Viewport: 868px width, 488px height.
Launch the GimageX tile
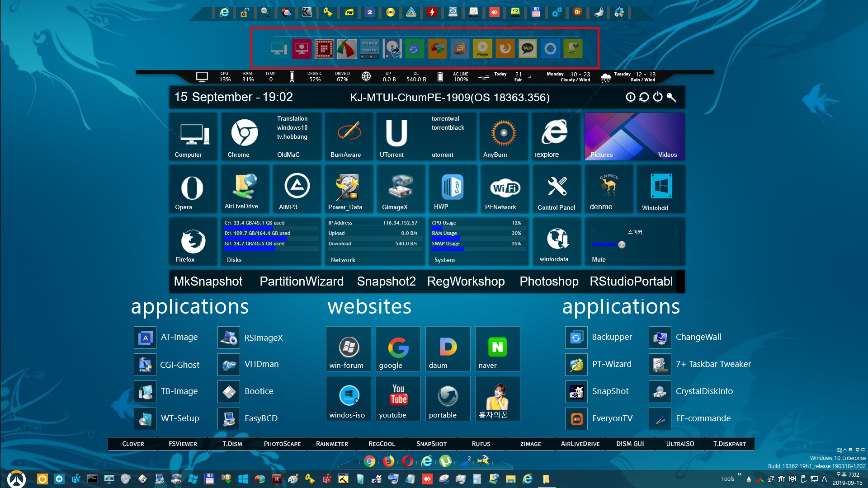tap(401, 189)
